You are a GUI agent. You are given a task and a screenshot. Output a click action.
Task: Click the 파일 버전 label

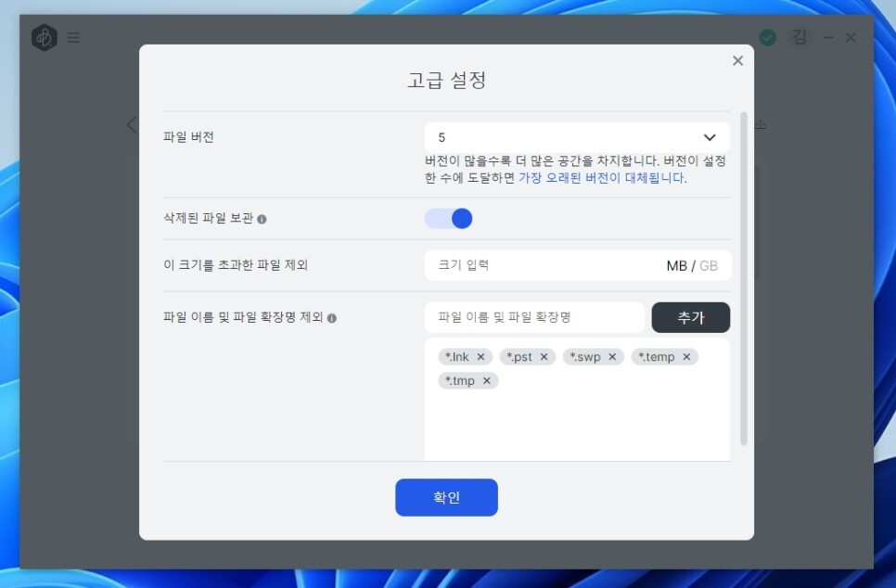point(188,137)
